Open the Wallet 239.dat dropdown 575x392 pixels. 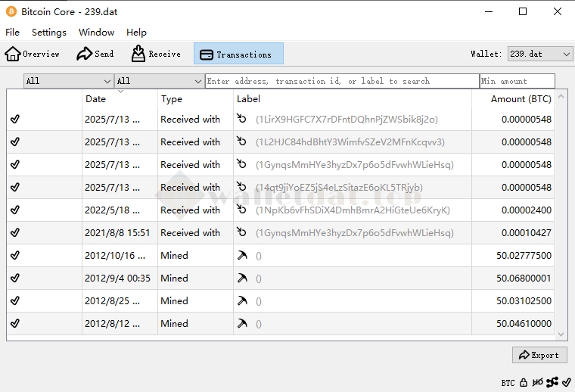point(539,54)
